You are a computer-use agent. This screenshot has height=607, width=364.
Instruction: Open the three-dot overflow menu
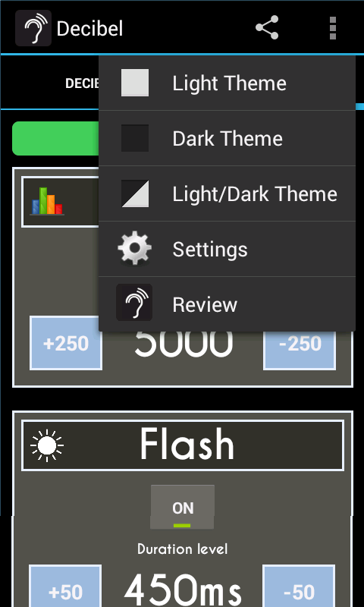(333, 28)
